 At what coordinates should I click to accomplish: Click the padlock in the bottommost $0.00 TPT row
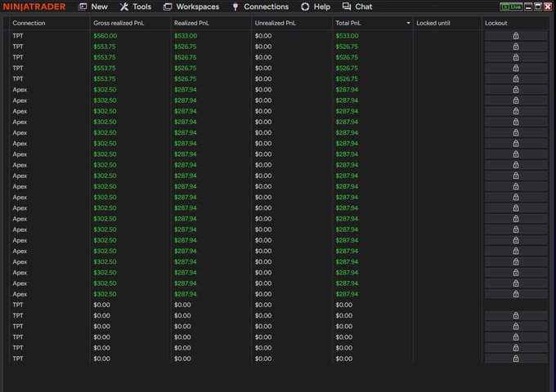516,359
